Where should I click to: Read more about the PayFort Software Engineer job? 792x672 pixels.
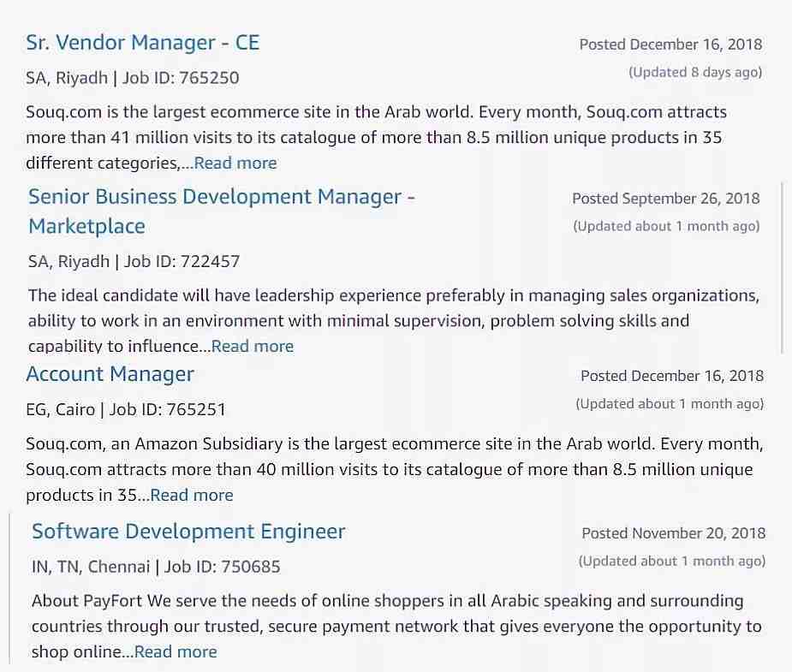click(176, 651)
